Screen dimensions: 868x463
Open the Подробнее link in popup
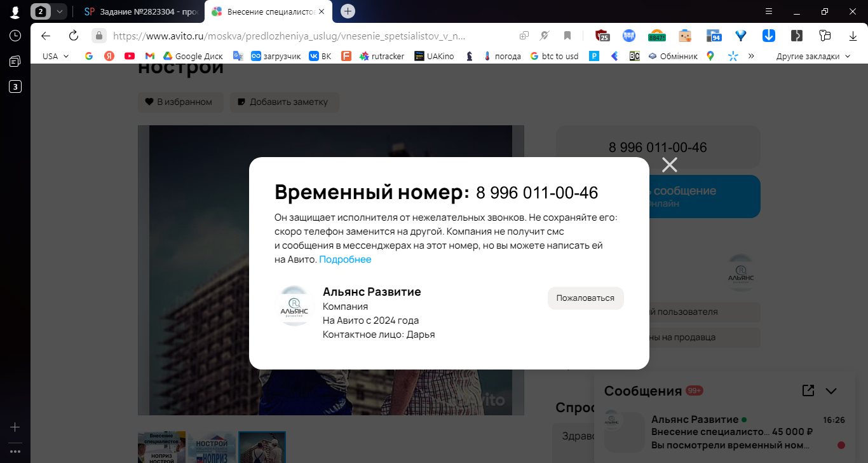tap(345, 259)
